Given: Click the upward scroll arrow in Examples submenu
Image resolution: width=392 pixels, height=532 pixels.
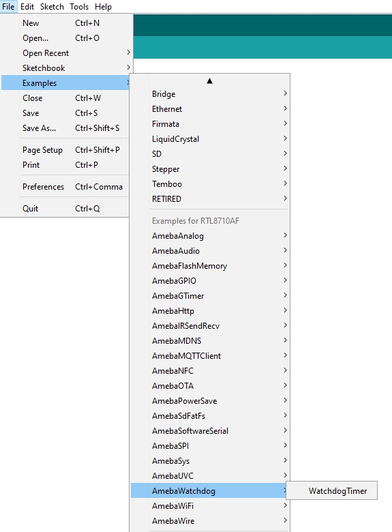Looking at the screenshot, I should pos(209,80).
